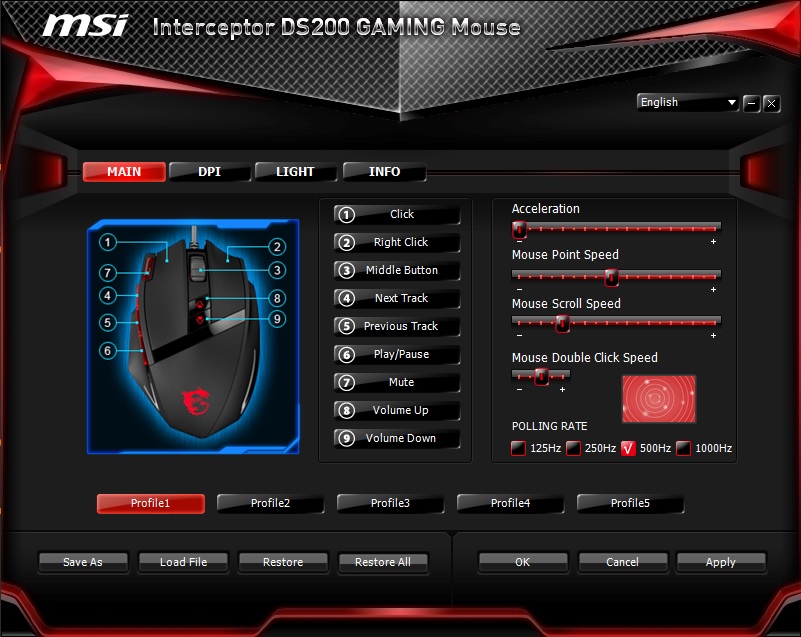The height and width of the screenshot is (637, 801).
Task: Click the number 4 marker on mouse diagram
Action: click(108, 295)
